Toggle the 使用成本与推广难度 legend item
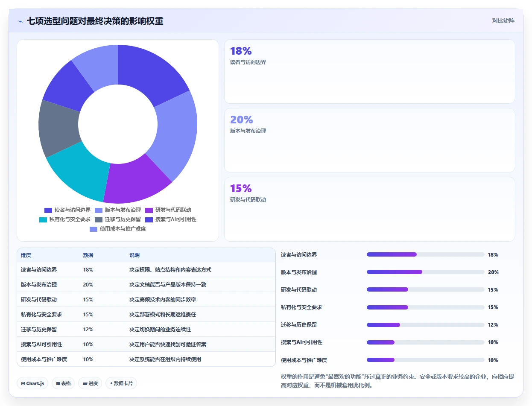Image resolution: width=532 pixels, height=406 pixels. (118, 229)
